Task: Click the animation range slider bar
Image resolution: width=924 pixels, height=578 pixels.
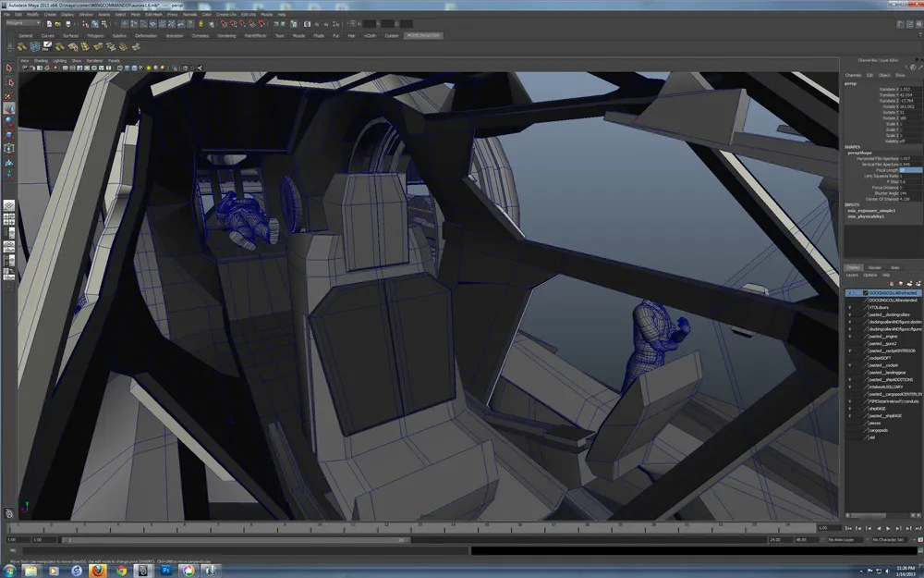Action: coord(236,539)
